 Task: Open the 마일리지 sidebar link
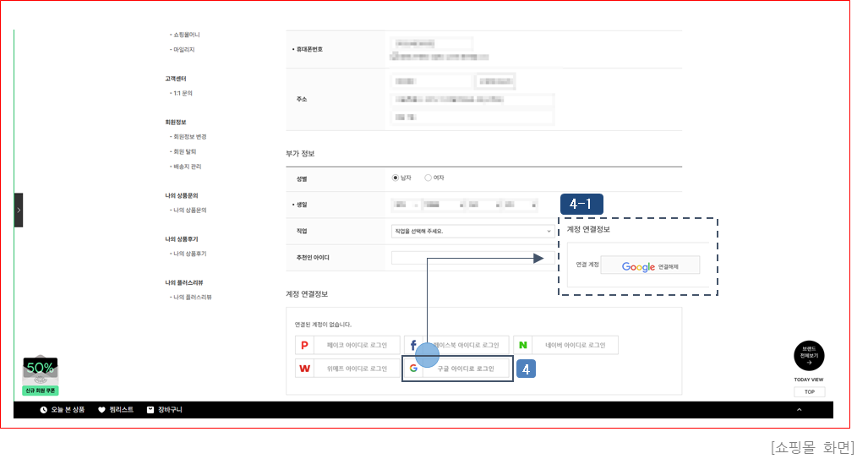coord(182,50)
